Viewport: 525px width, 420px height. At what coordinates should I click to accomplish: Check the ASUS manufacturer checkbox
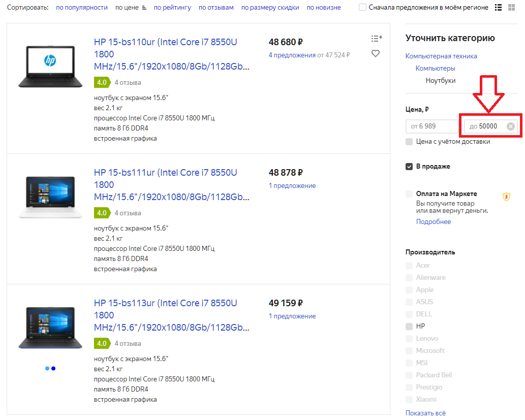pyautogui.click(x=409, y=302)
